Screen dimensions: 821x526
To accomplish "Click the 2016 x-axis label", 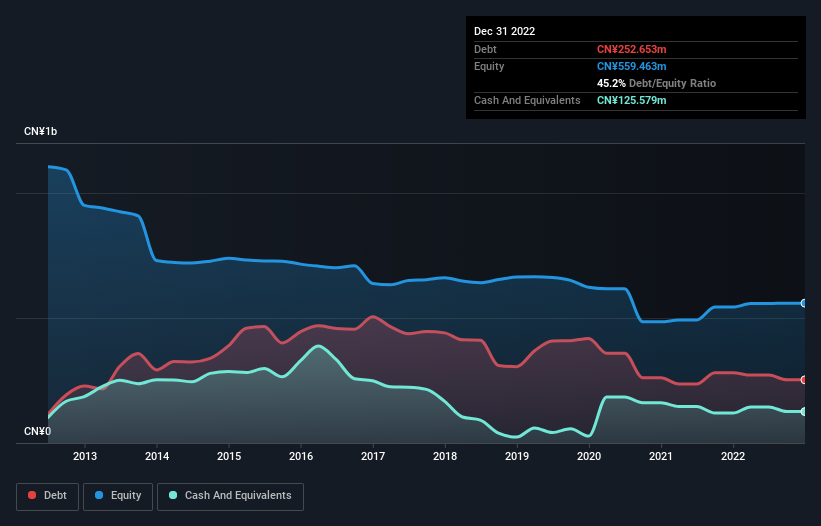I will [301, 456].
